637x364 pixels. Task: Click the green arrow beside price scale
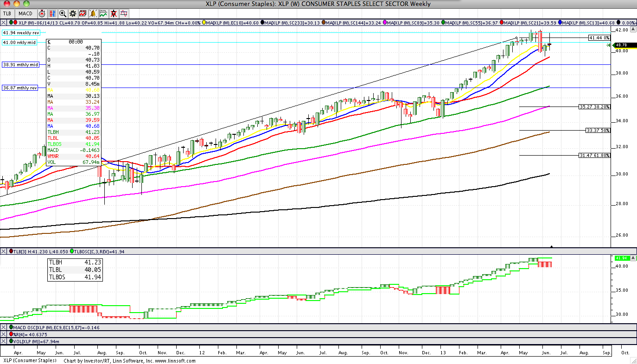coord(608,45)
